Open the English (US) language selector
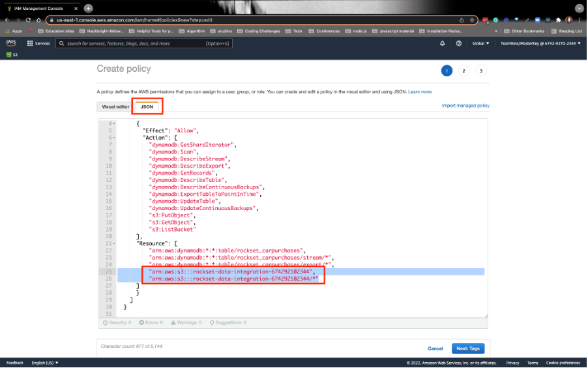The image size is (588, 368). (x=45, y=363)
